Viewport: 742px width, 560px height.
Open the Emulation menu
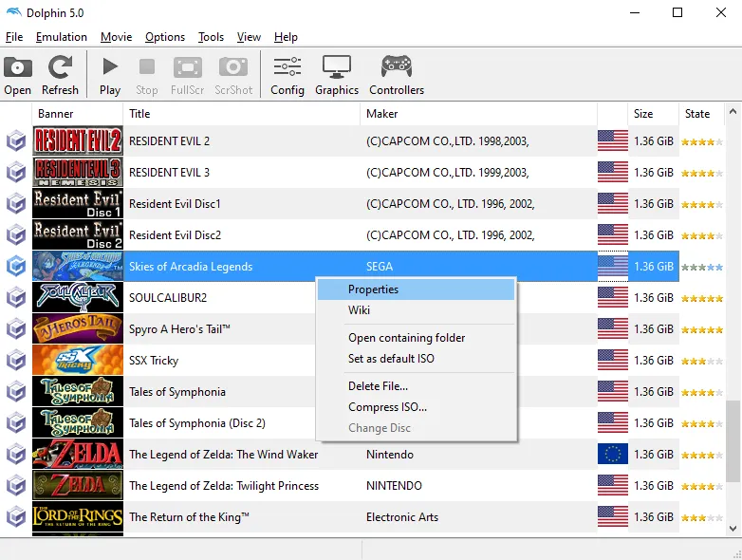61,37
